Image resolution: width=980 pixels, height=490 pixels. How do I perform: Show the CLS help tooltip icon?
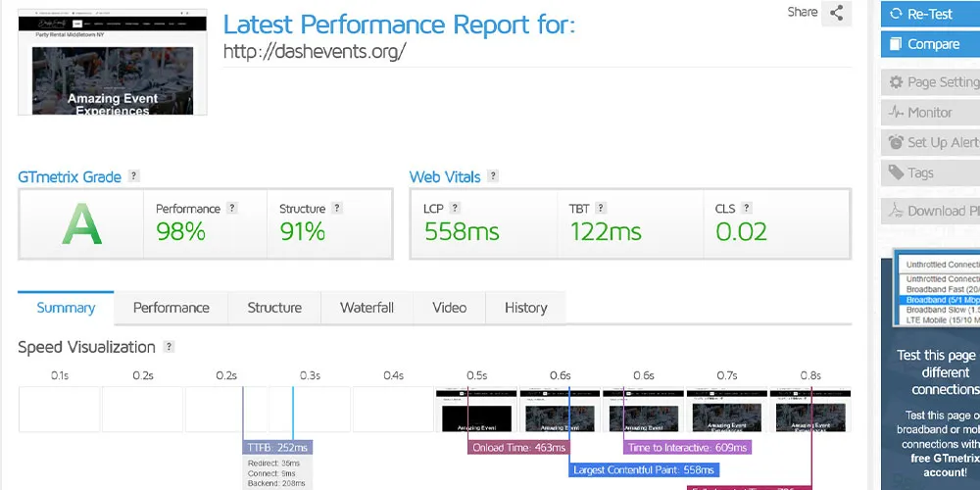pyautogui.click(x=746, y=208)
